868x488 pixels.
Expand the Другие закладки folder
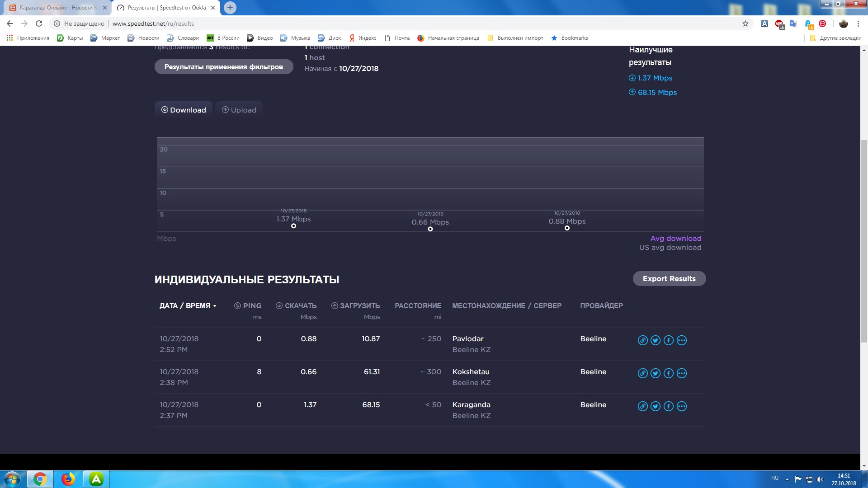(x=835, y=38)
